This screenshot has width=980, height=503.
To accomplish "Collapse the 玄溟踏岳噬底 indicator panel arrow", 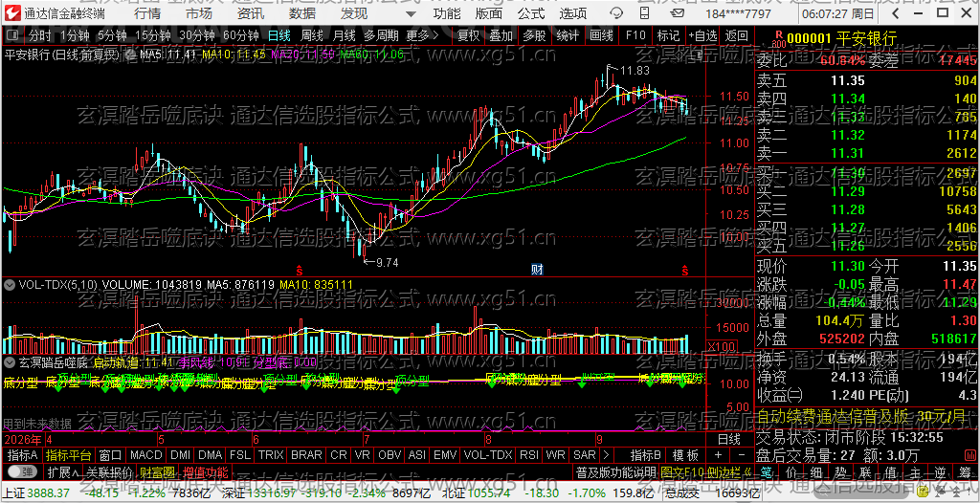I will click(x=10, y=361).
